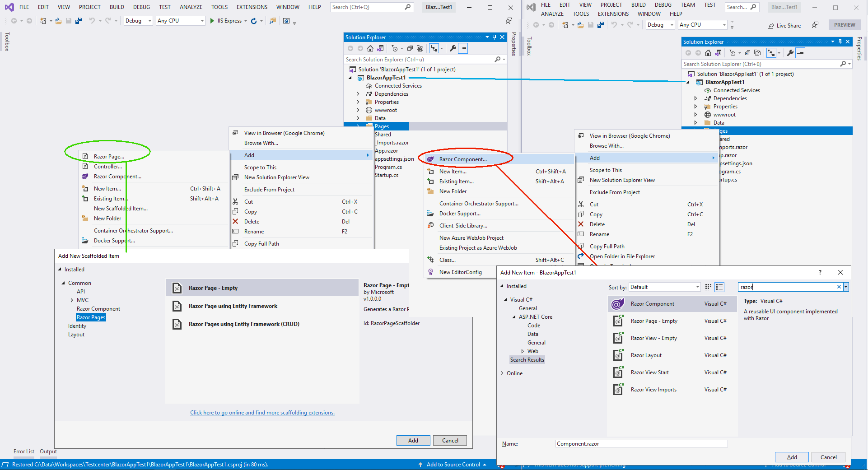868x470 pixels.
Task: Toggle Show All Files in right Solution Explorer
Action: pyautogui.click(x=758, y=53)
